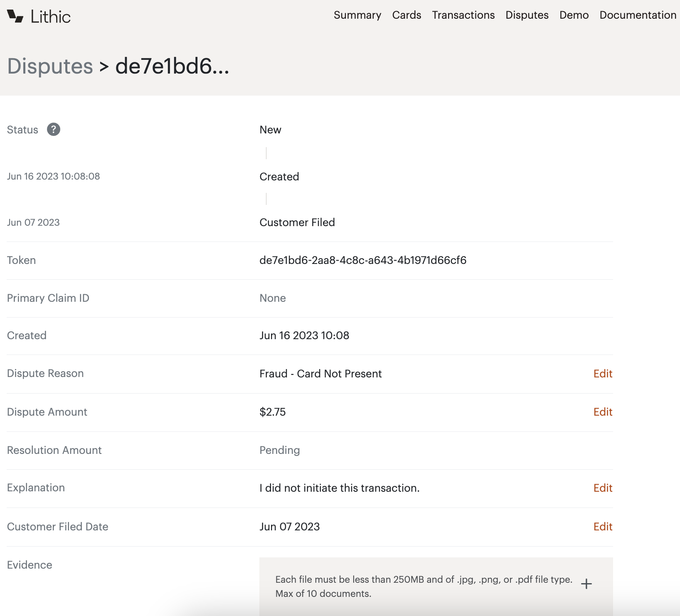Open the Demo navigation item
The width and height of the screenshot is (680, 616).
[x=574, y=15]
